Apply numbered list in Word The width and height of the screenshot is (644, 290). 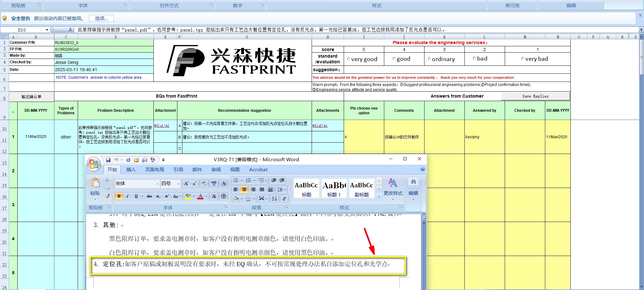coord(248,180)
